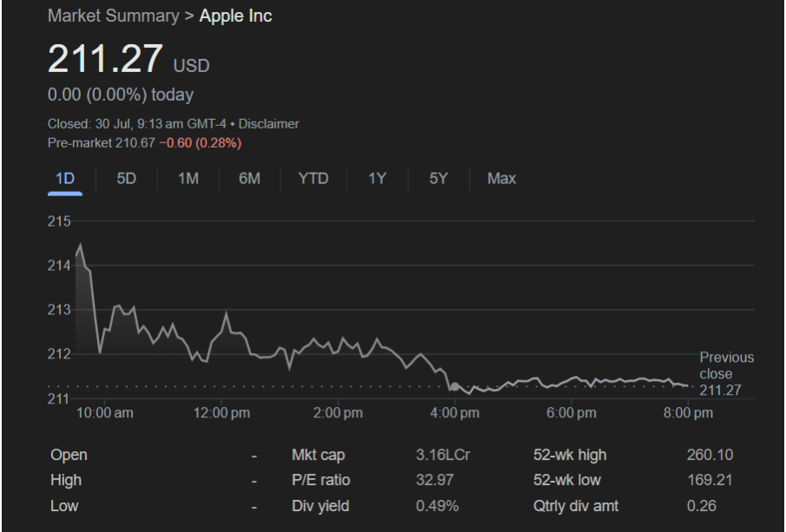Click the Previous close 211.27 label
The width and height of the screenshot is (786, 532).
click(726, 374)
